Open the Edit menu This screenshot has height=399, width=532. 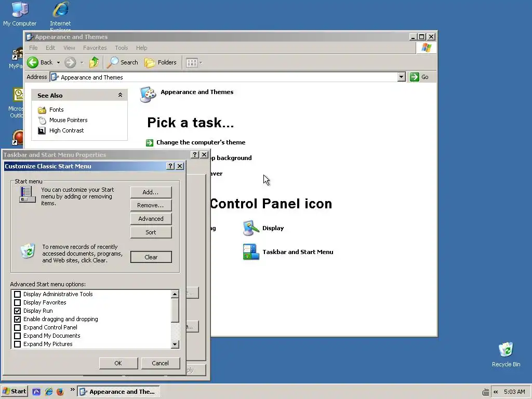(50, 48)
